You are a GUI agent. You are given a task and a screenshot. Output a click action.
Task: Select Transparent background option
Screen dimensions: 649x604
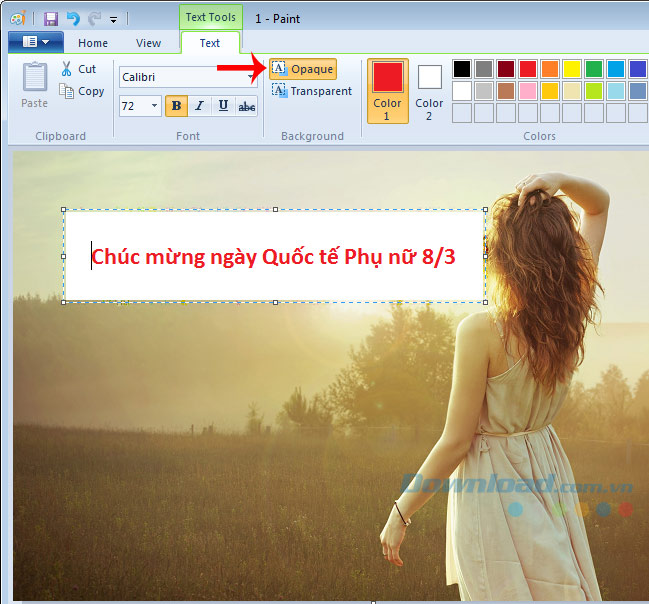pos(311,91)
